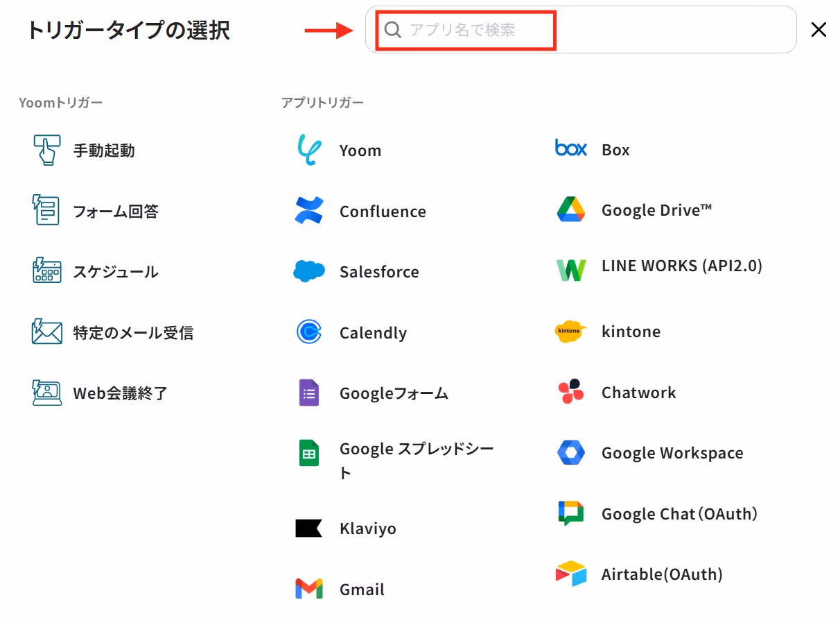Image resolution: width=840 pixels, height=618 pixels.
Task: Pick the Googleフォーム app trigger name
Action: click(394, 393)
